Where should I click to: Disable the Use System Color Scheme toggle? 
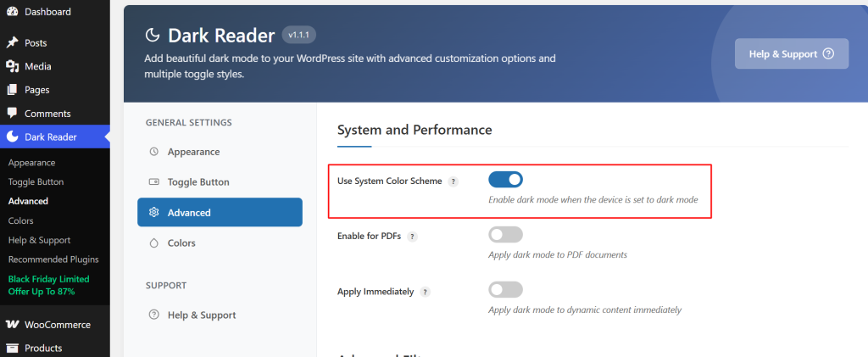click(x=505, y=179)
